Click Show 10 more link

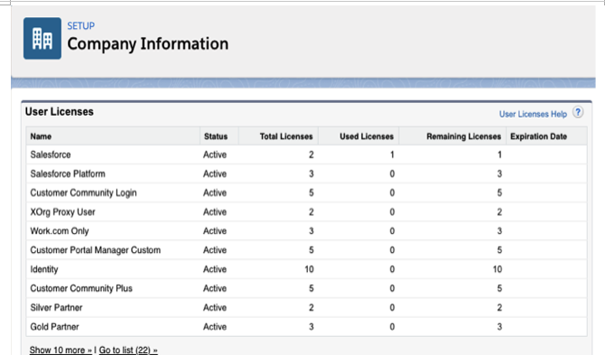(x=60, y=350)
